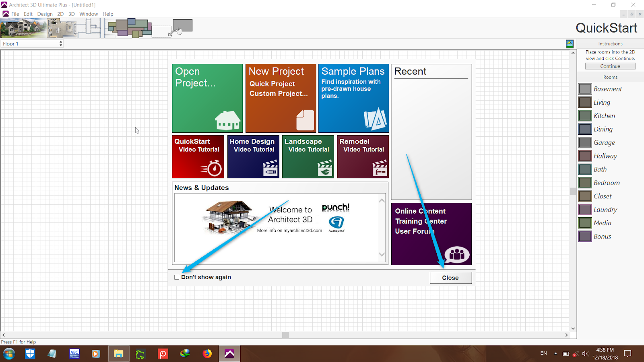This screenshot has width=644, height=362.
Task: Click the Architect 3D logo in menu bar
Action: [6, 14]
